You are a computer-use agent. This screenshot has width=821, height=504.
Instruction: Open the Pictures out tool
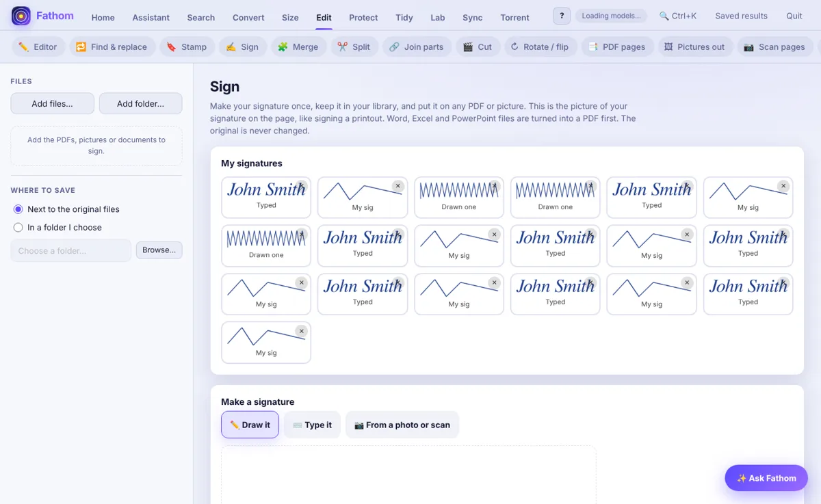point(695,47)
